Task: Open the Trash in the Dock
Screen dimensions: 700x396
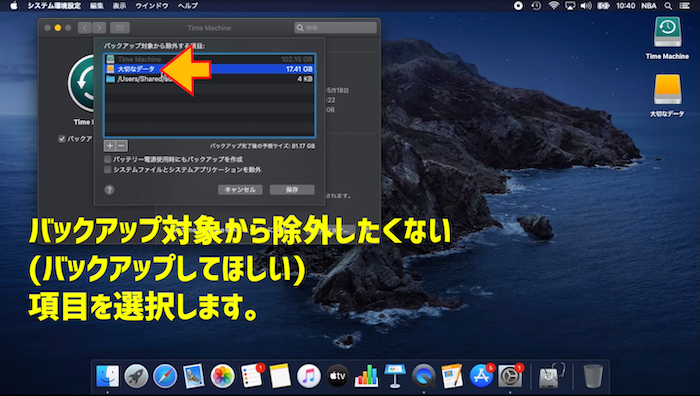Action: click(x=593, y=376)
